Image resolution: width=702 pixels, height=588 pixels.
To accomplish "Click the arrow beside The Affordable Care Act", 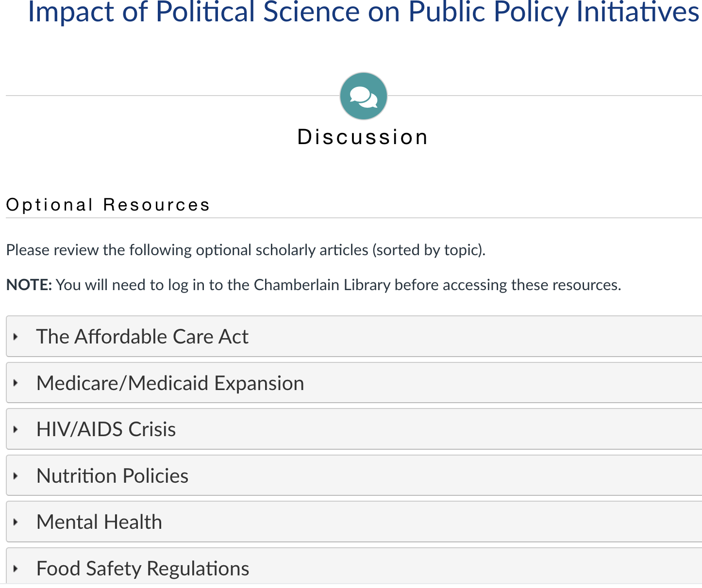I will [x=16, y=337].
